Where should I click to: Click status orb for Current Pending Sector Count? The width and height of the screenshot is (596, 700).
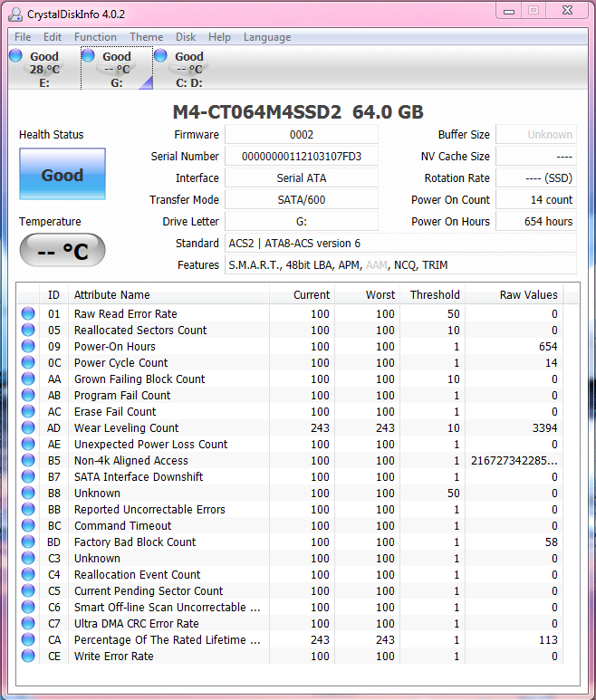point(28,590)
